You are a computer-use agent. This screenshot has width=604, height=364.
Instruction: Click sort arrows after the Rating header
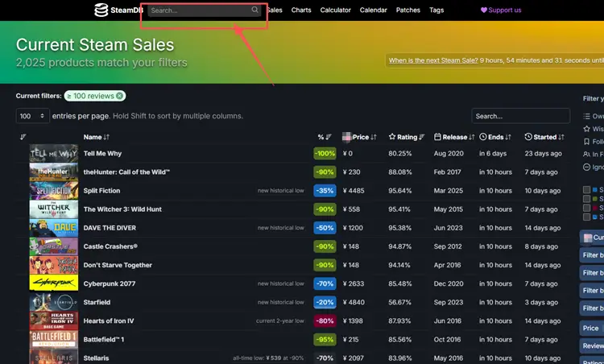pyautogui.click(x=422, y=137)
